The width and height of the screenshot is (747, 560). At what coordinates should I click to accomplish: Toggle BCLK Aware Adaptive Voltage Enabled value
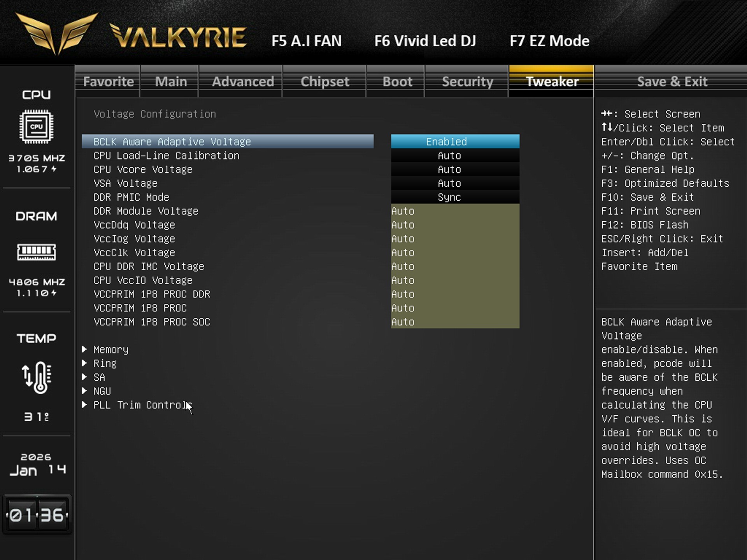(455, 142)
